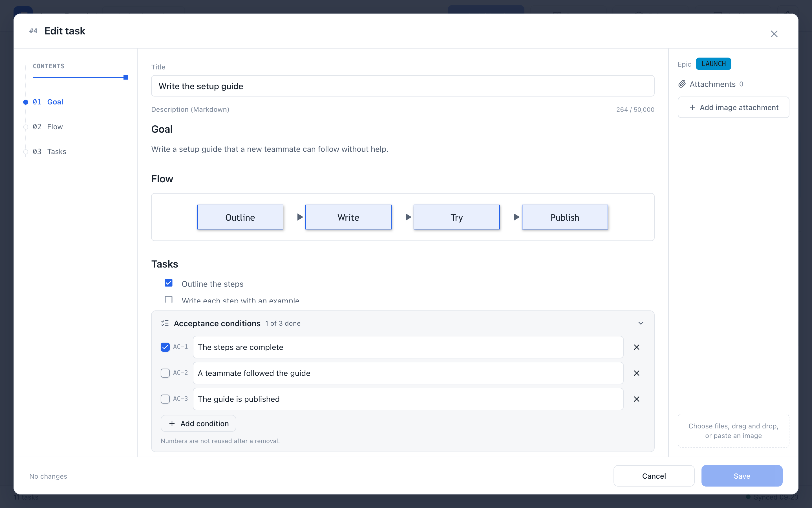Click the contents progress bar handle
Screen dimensions: 812x508
pyautogui.click(x=126, y=77)
